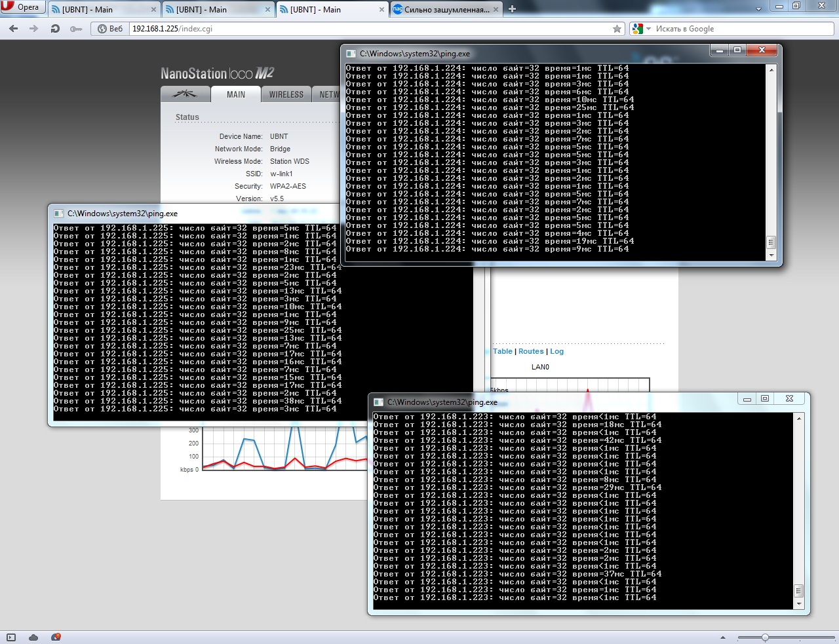
Task: Adjust the page zoom slider handle
Action: (x=765, y=637)
